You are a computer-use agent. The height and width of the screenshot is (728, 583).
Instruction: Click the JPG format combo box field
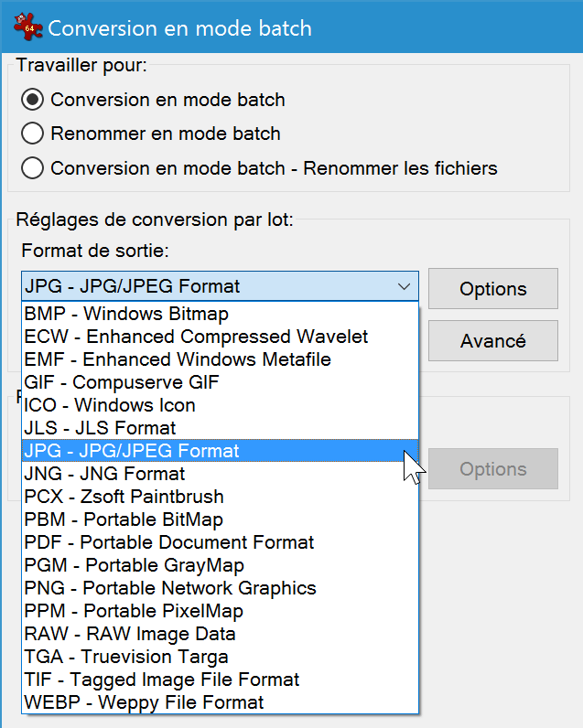click(220, 286)
